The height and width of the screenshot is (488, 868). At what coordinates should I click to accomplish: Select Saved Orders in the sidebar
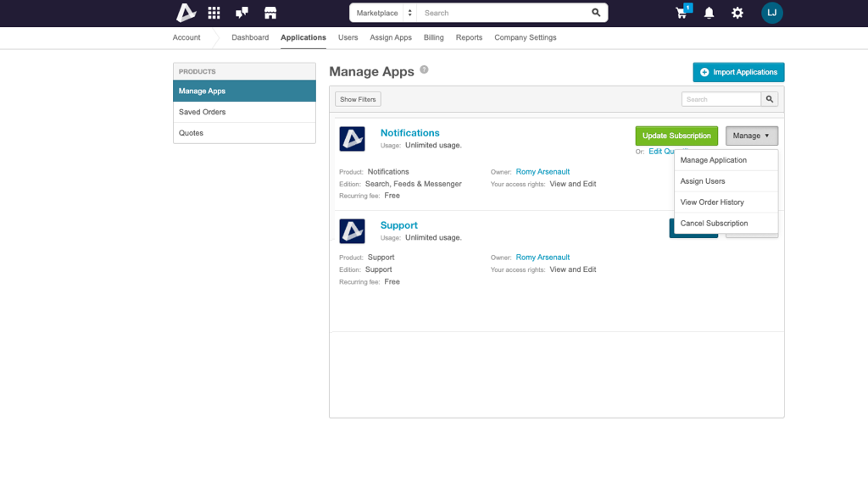(x=244, y=112)
